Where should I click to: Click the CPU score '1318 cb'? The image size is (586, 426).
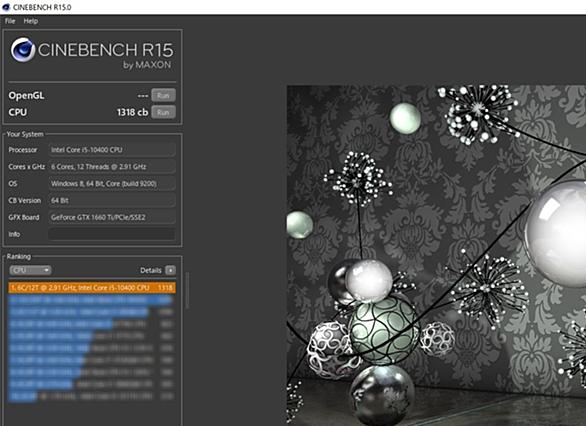(x=132, y=112)
